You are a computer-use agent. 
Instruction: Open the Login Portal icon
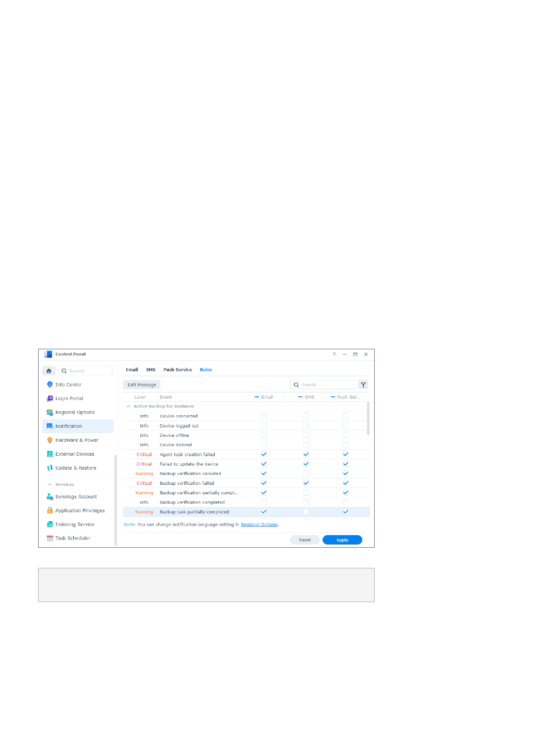50,399
